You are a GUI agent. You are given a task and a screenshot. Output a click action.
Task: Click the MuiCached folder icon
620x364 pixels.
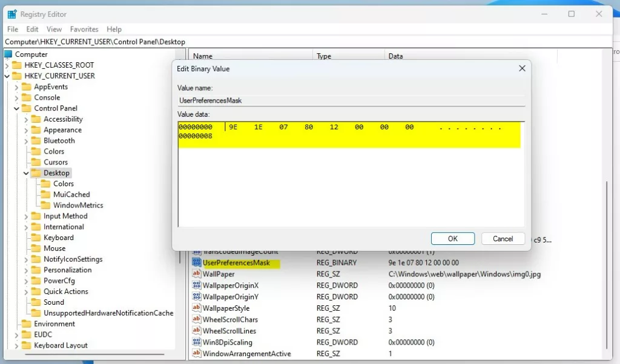click(x=46, y=194)
